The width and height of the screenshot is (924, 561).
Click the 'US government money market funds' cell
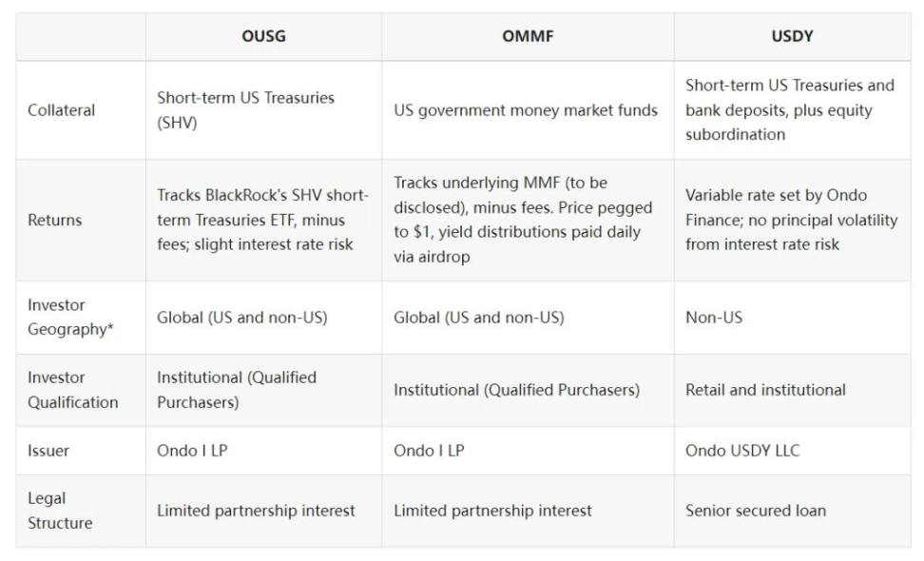click(x=526, y=110)
